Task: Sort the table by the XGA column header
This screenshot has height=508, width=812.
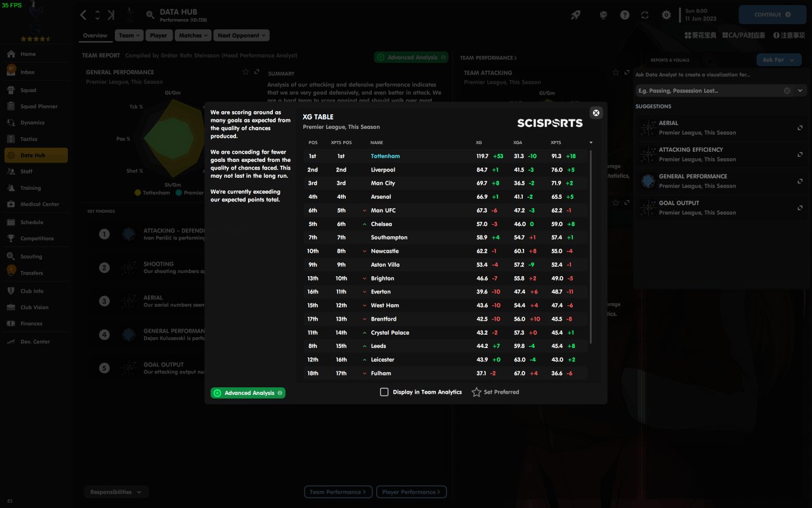Action: point(518,143)
